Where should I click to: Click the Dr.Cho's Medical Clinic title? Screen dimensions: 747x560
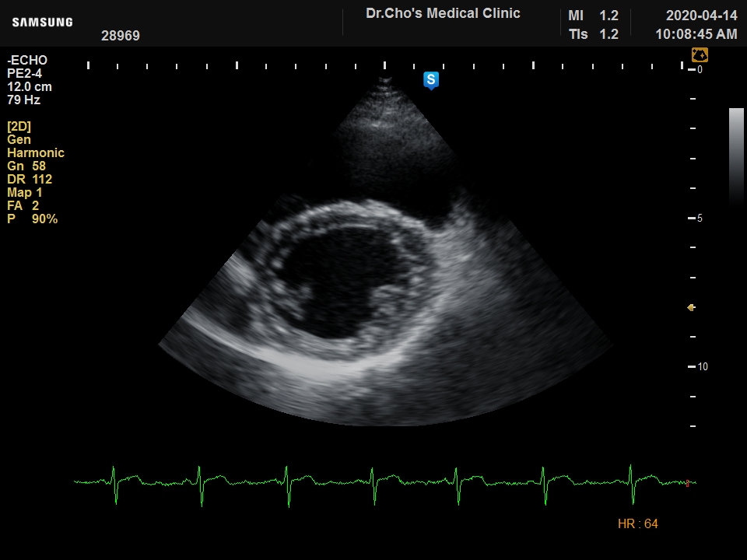pyautogui.click(x=443, y=13)
